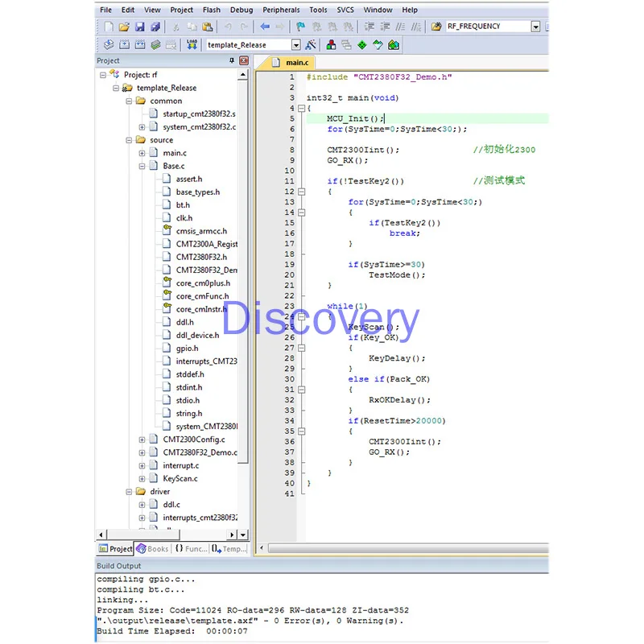The width and height of the screenshot is (644, 644).
Task: Expand the KeyScan.c tree node
Action: (x=142, y=479)
